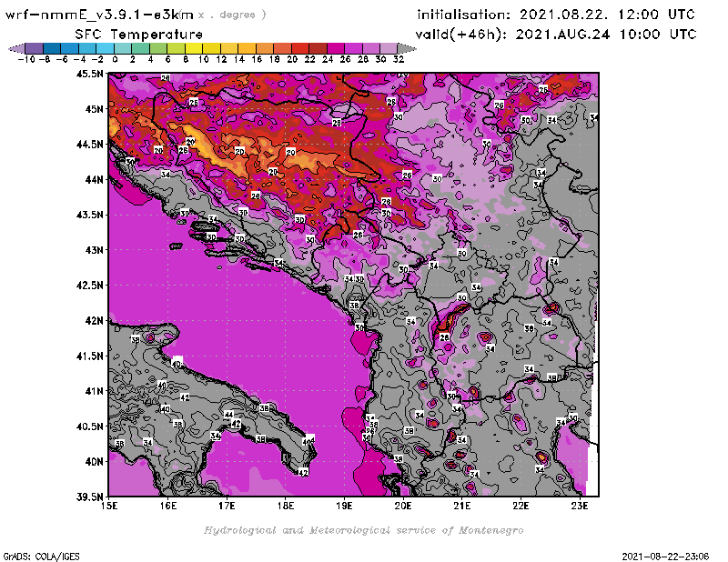This screenshot has height=562, width=728.
Task: Pick the legend swatch between -10 and -8
Action: pyautogui.click(x=35, y=48)
